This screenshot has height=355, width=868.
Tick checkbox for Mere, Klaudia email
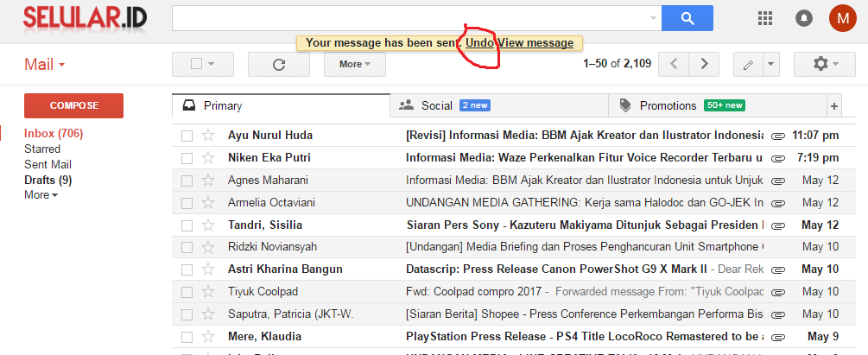(x=187, y=337)
